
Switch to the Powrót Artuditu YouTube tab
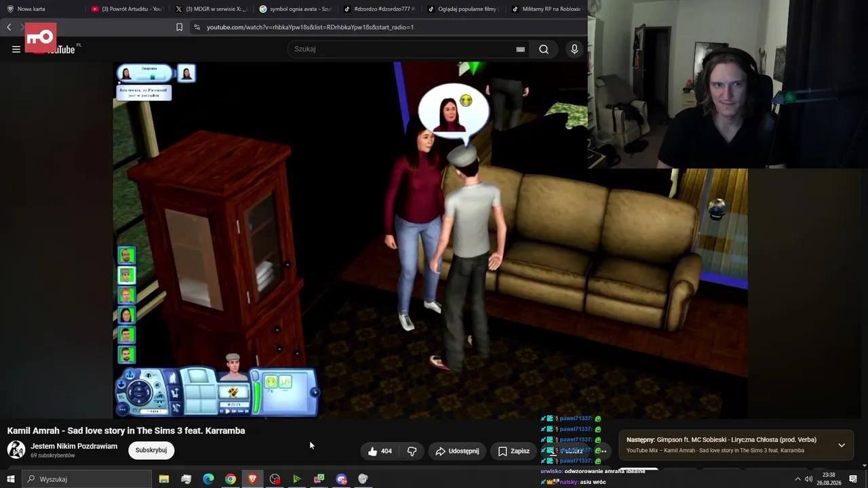click(127, 9)
